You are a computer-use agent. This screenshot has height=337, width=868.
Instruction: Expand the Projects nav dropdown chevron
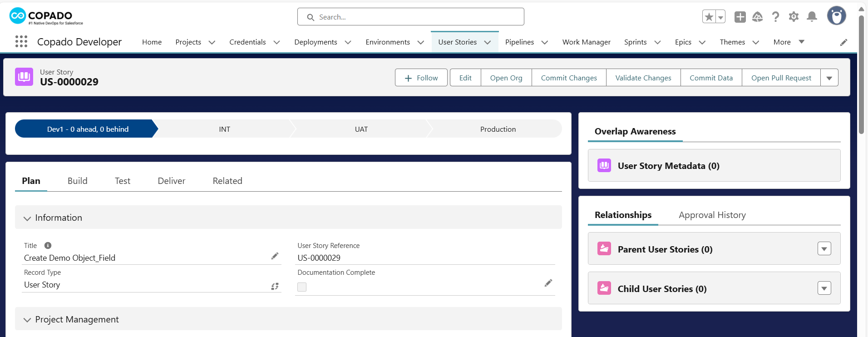(x=212, y=42)
